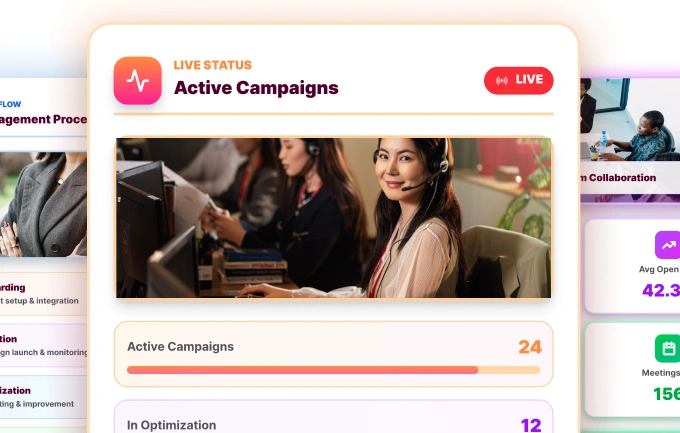Select the setup & integration step
Viewport: 680px width, 433px height.
pyautogui.click(x=43, y=294)
